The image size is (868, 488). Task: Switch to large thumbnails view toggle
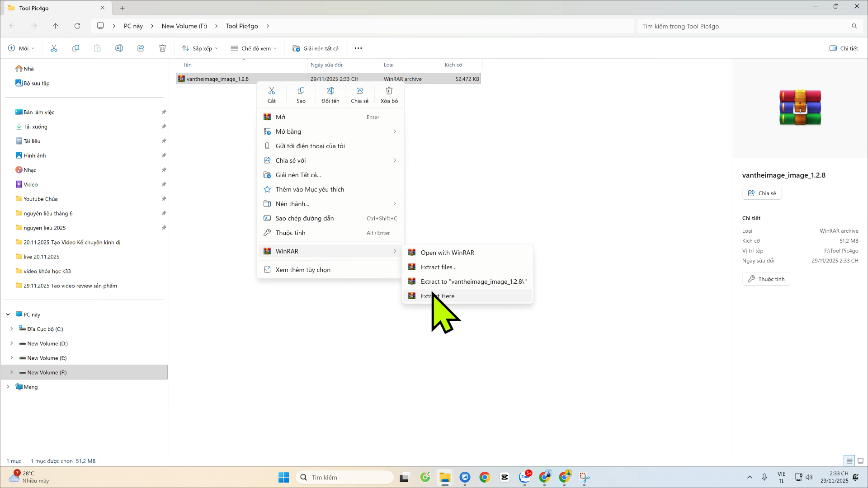pyautogui.click(x=861, y=461)
